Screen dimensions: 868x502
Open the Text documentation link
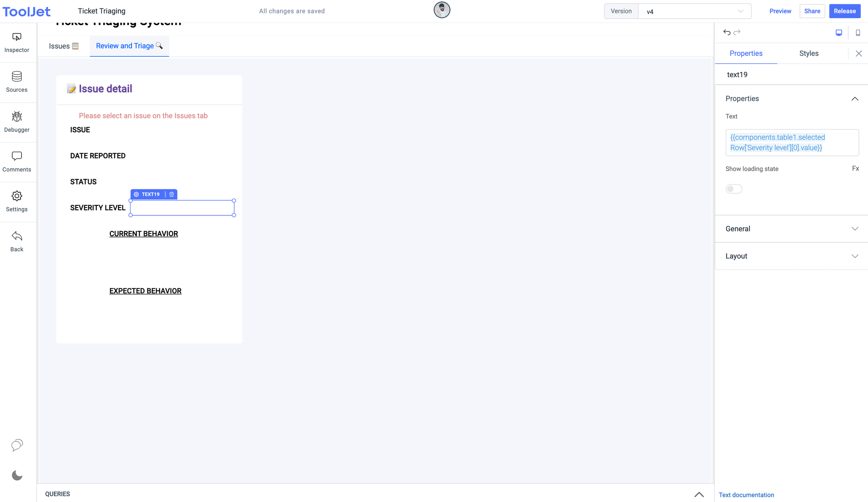pyautogui.click(x=746, y=495)
